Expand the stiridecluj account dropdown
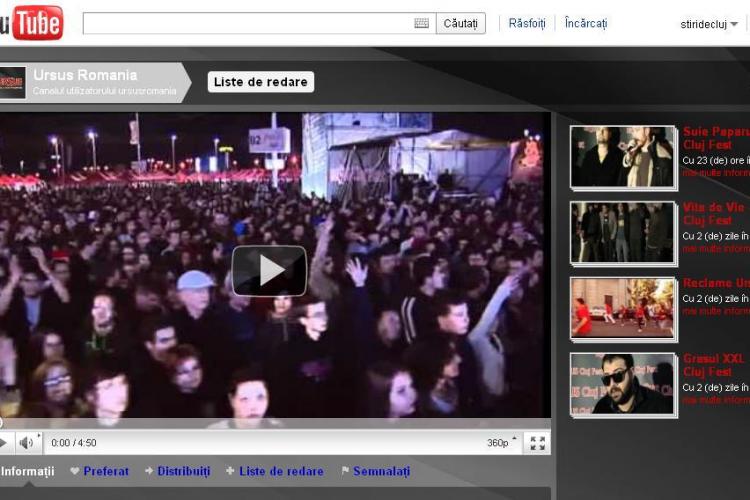 click(709, 24)
